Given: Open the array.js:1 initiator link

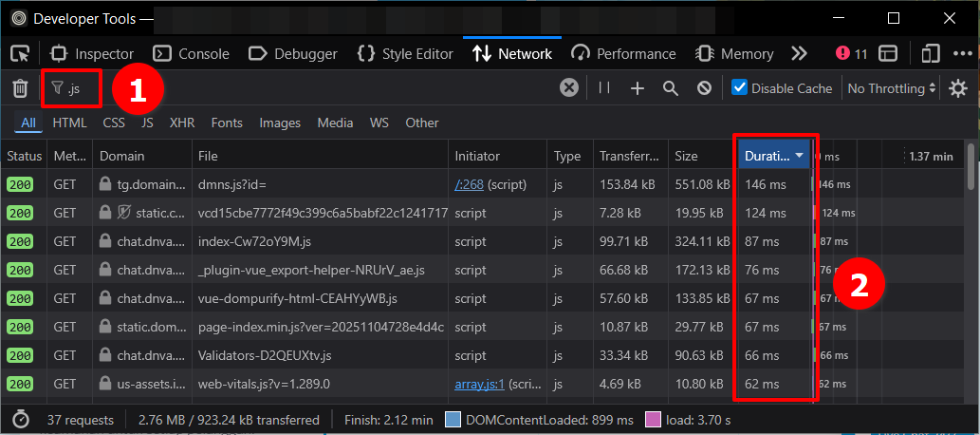Looking at the screenshot, I should 479,384.
